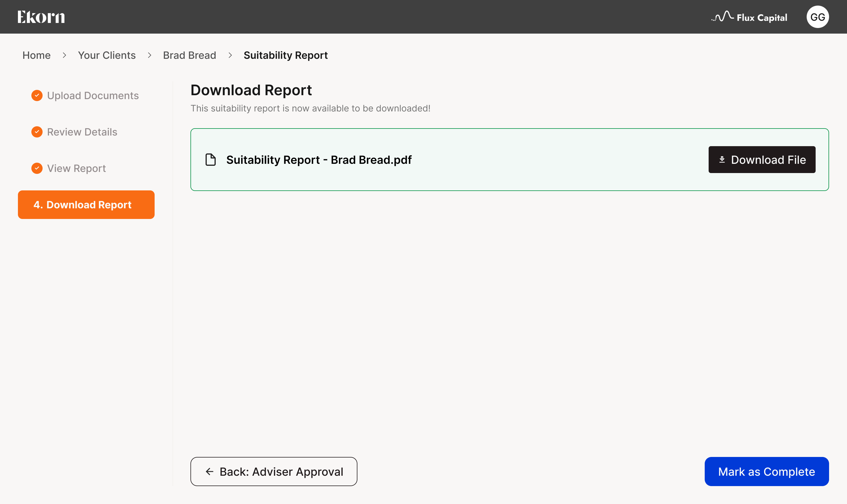Click the back arrow icon in Adviser Approval button
The image size is (847, 504).
pyautogui.click(x=210, y=472)
